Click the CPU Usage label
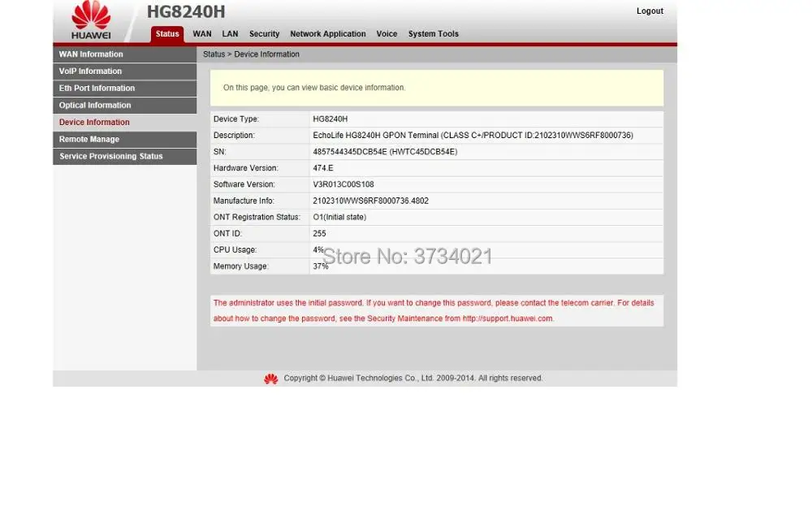Viewport: 812px width, 511px height. 235,249
